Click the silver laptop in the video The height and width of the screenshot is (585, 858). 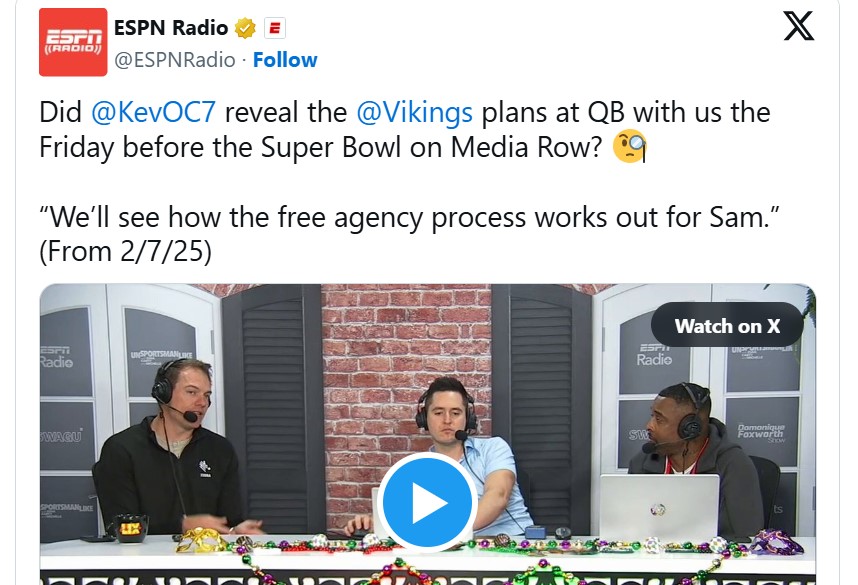659,507
